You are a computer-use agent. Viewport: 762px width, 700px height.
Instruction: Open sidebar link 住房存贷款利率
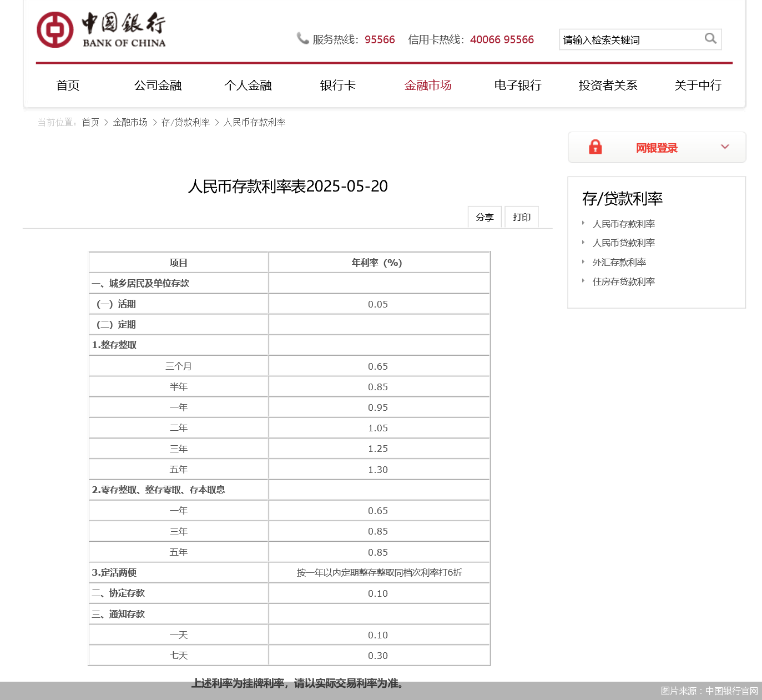tap(623, 282)
